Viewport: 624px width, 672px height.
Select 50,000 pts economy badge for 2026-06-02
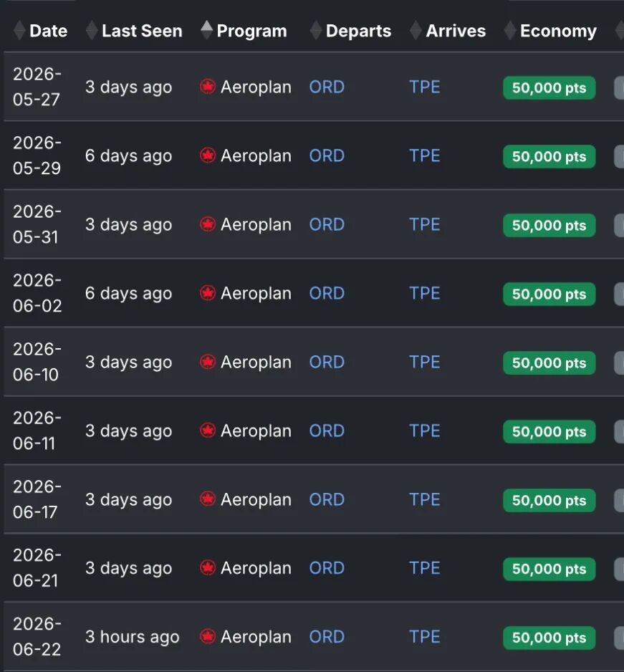pyautogui.click(x=549, y=294)
